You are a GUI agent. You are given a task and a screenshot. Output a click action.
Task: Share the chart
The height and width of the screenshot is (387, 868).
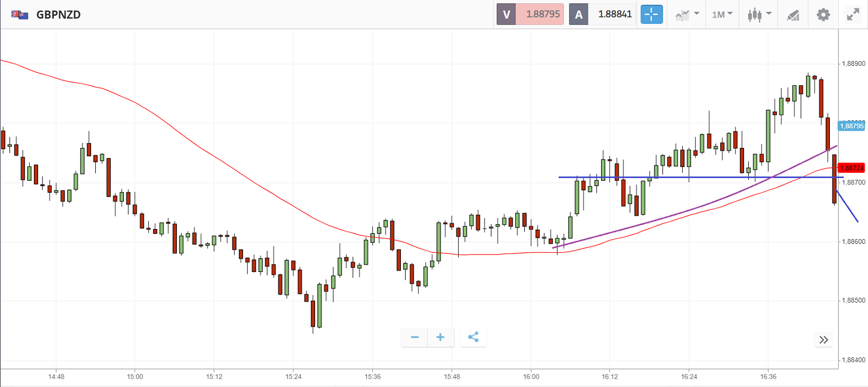click(x=473, y=337)
